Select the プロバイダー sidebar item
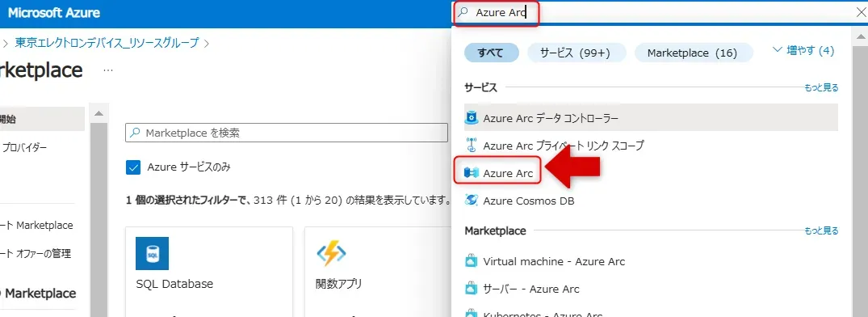The image size is (868, 317). [x=25, y=147]
